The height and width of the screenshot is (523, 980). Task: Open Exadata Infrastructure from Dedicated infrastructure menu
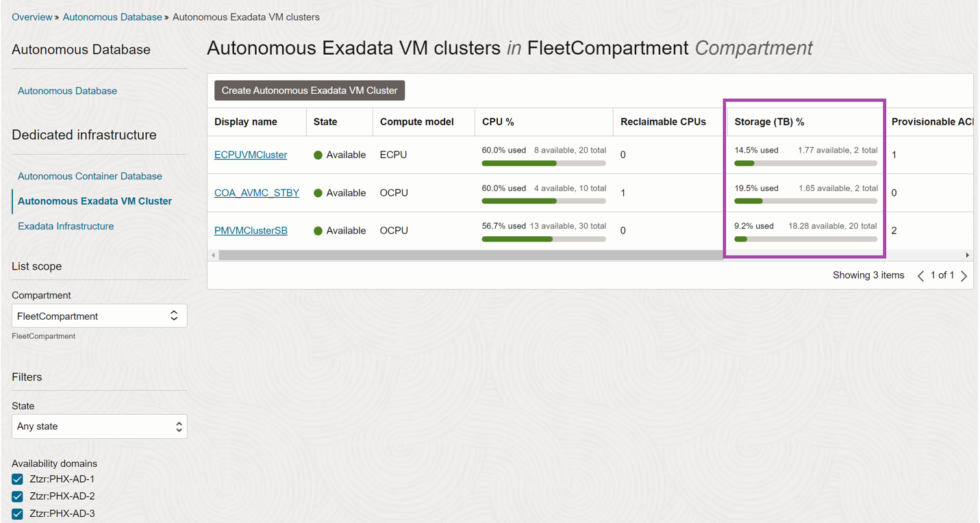click(x=65, y=226)
